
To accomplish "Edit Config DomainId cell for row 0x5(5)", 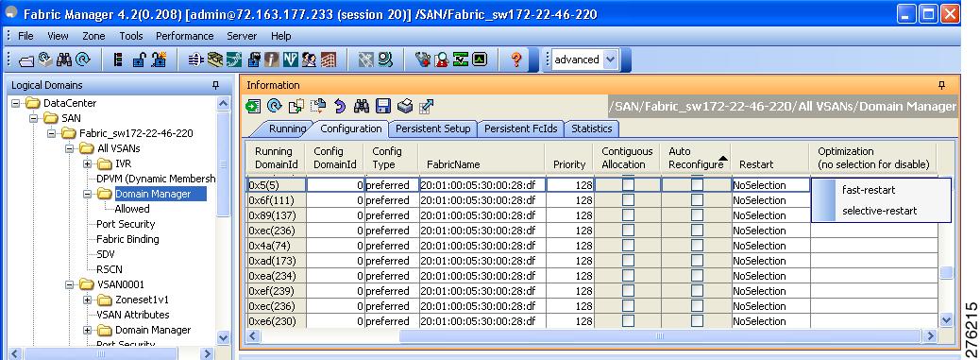I will 334,185.
